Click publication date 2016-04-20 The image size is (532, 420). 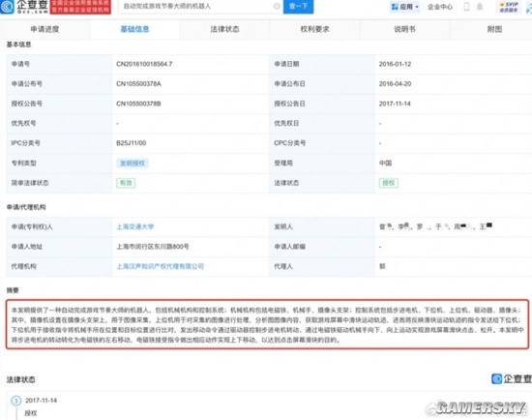(x=395, y=84)
